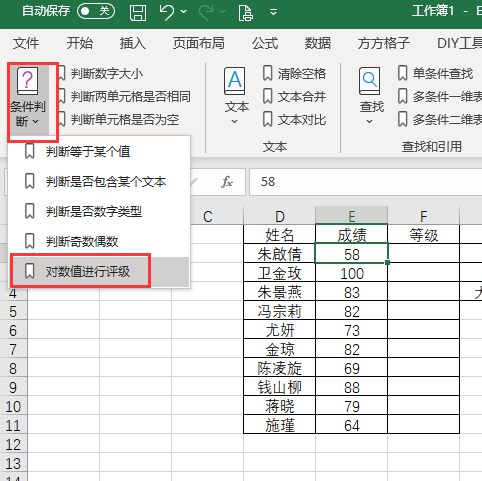Open the 文件 tab

(26, 43)
